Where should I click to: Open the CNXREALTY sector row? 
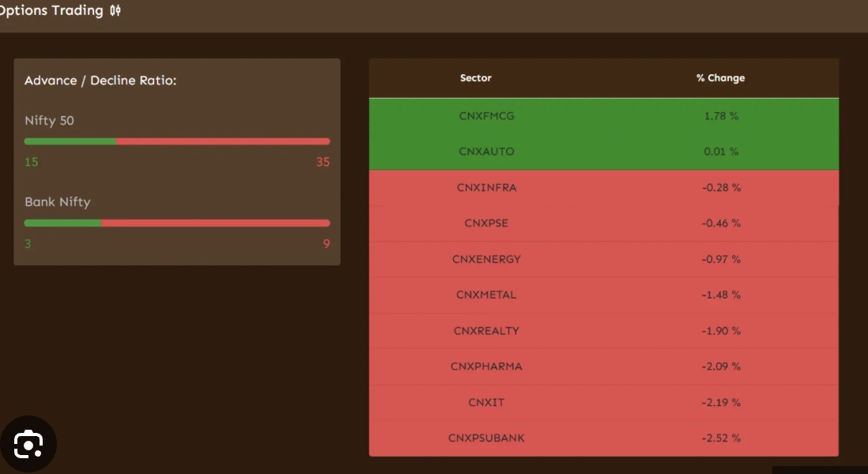coord(486,331)
